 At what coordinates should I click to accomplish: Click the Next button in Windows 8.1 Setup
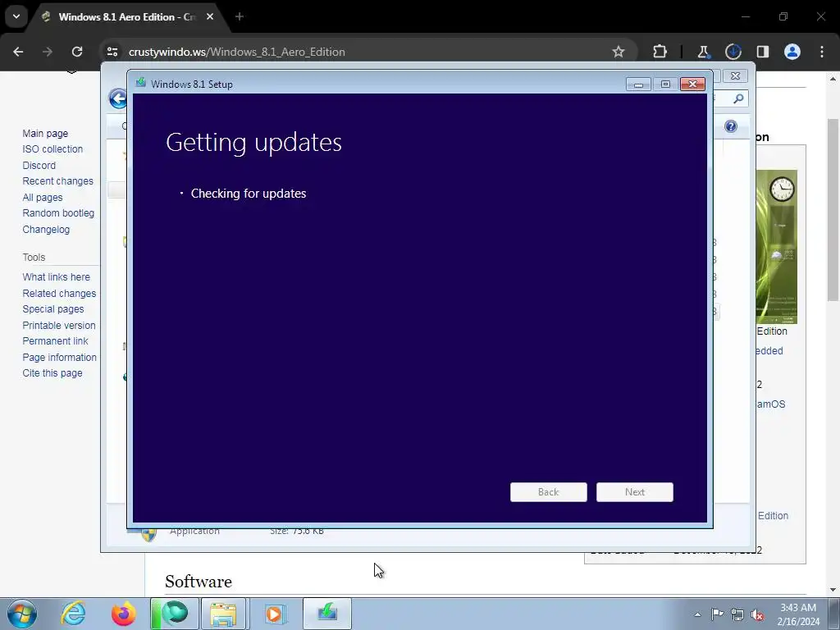(x=635, y=492)
